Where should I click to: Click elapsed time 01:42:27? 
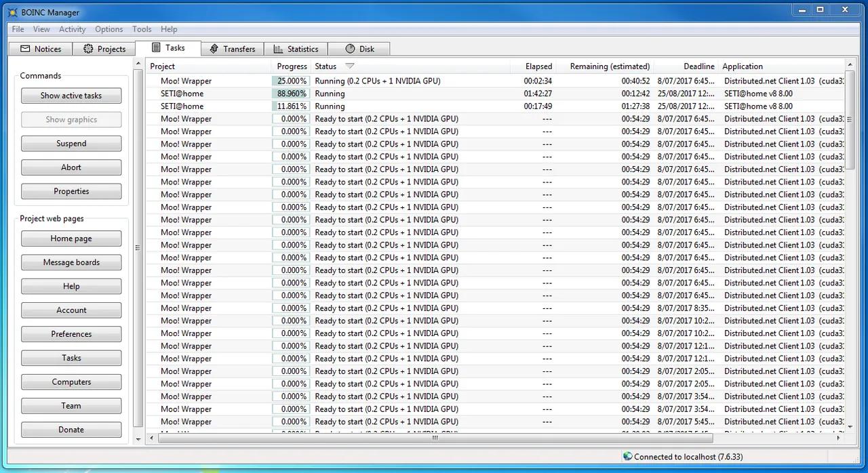point(538,94)
